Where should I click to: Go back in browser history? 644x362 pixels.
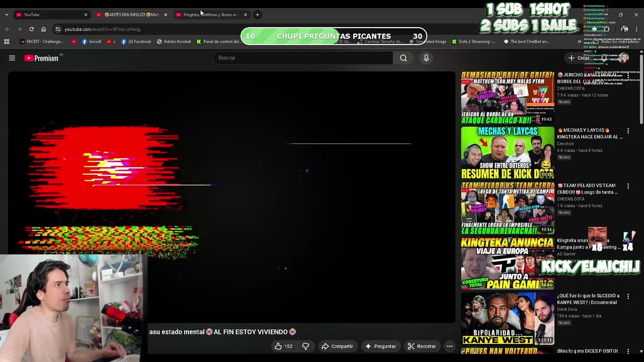[x=7, y=29]
